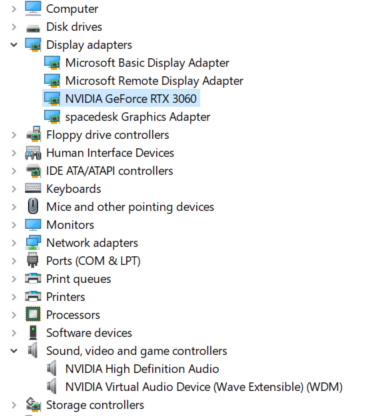Expand the Monitors category
The image size is (385, 416).
(x=14, y=225)
